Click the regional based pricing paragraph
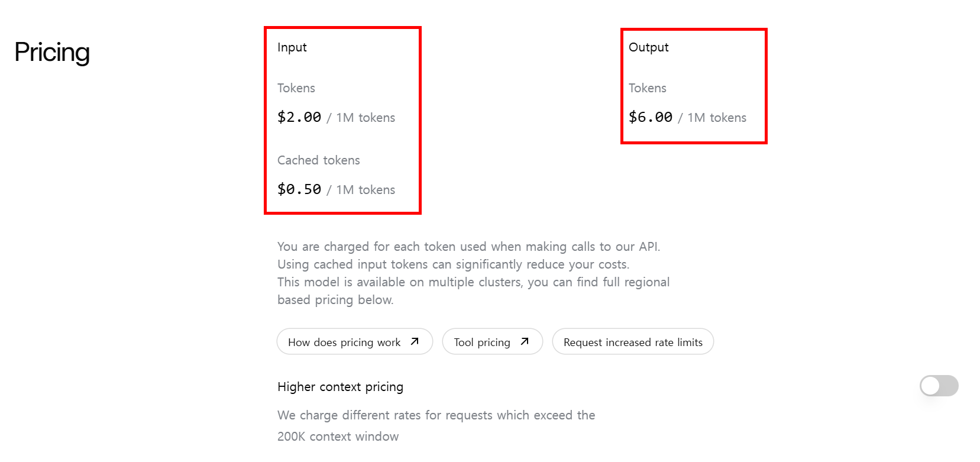 473,273
